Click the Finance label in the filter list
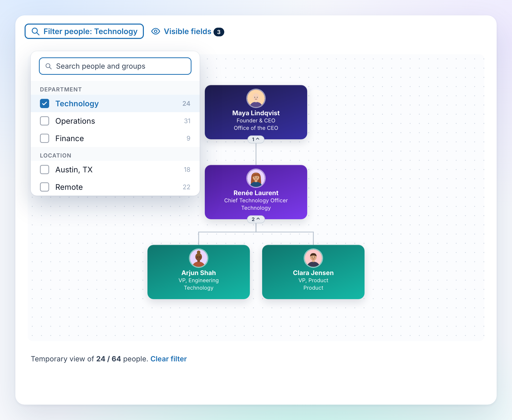The width and height of the screenshot is (512, 420). 70,138
